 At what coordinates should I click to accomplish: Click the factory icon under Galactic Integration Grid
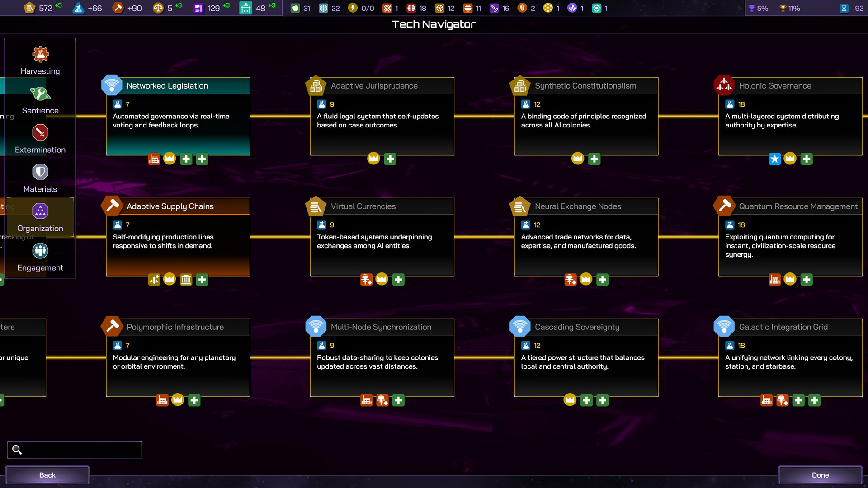click(x=766, y=400)
